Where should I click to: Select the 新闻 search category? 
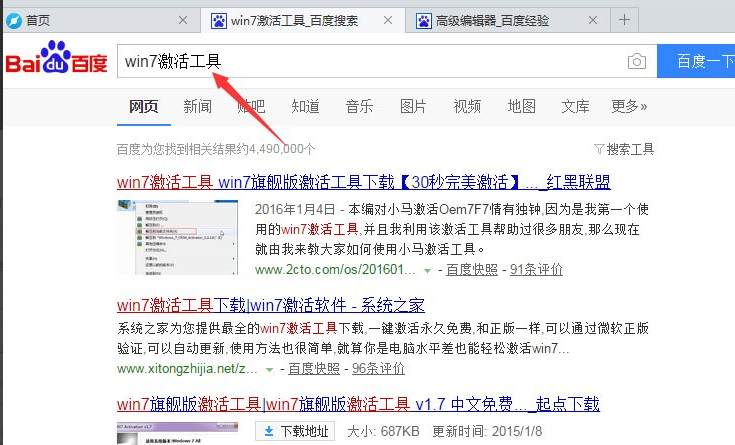197,106
